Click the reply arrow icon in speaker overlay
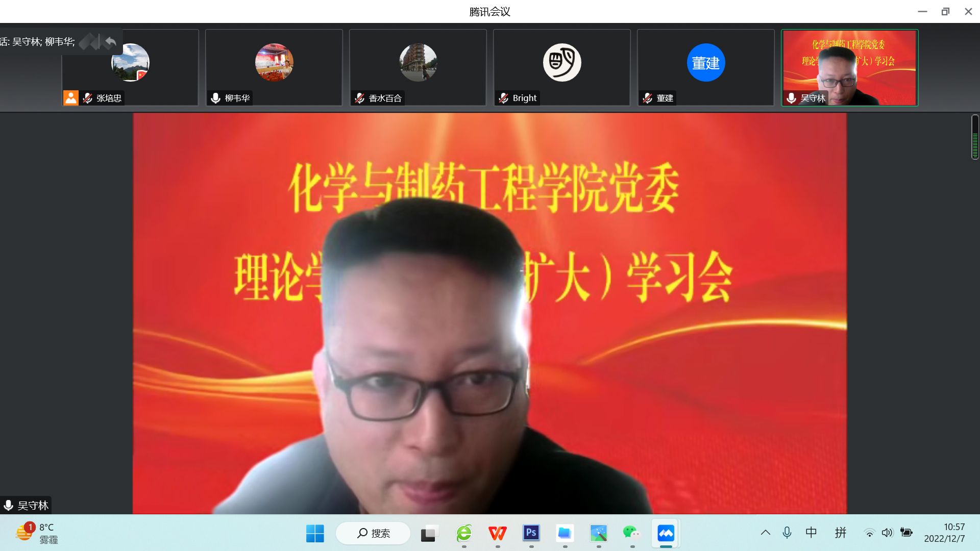Viewport: 980px width, 551px height. [110, 41]
